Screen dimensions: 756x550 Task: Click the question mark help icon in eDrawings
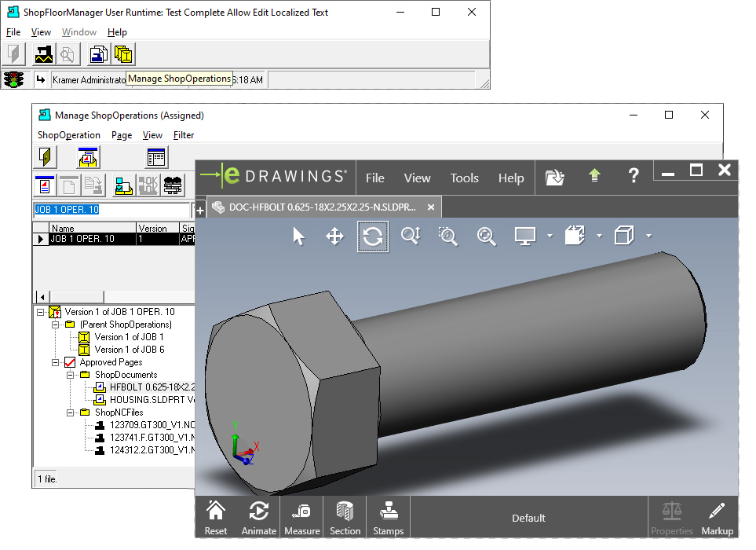pos(634,176)
